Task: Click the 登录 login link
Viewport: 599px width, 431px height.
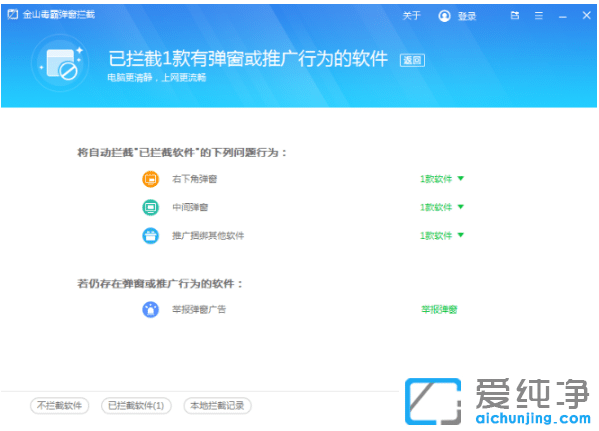Action: pyautogui.click(x=467, y=16)
